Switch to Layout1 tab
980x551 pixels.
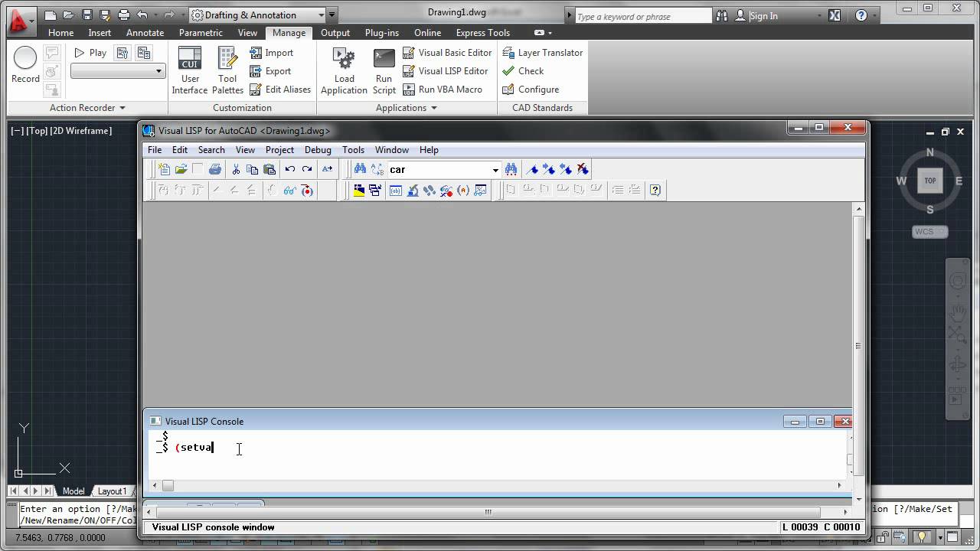112,491
